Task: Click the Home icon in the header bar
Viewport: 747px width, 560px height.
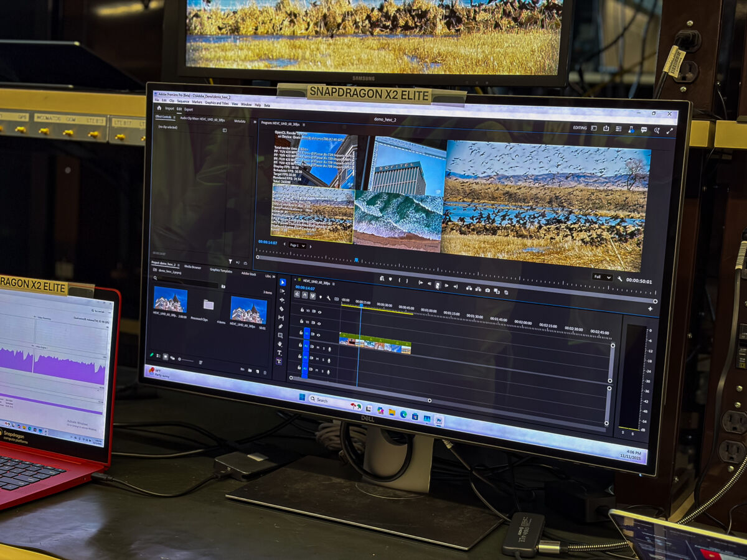Action: (159, 108)
